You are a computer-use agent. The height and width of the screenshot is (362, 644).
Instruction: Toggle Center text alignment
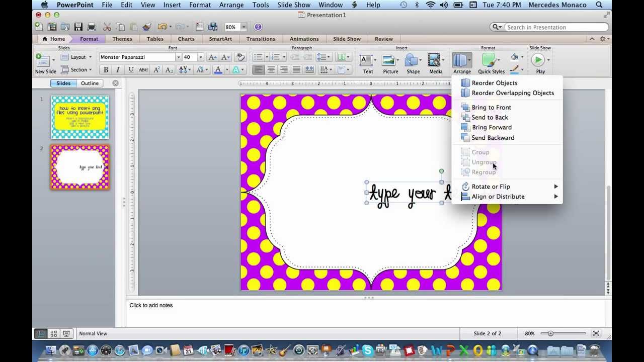click(271, 70)
